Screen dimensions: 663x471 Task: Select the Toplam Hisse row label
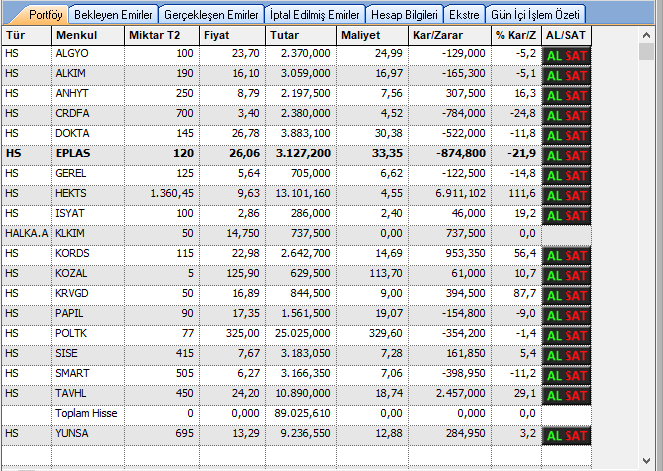pyautogui.click(x=86, y=413)
